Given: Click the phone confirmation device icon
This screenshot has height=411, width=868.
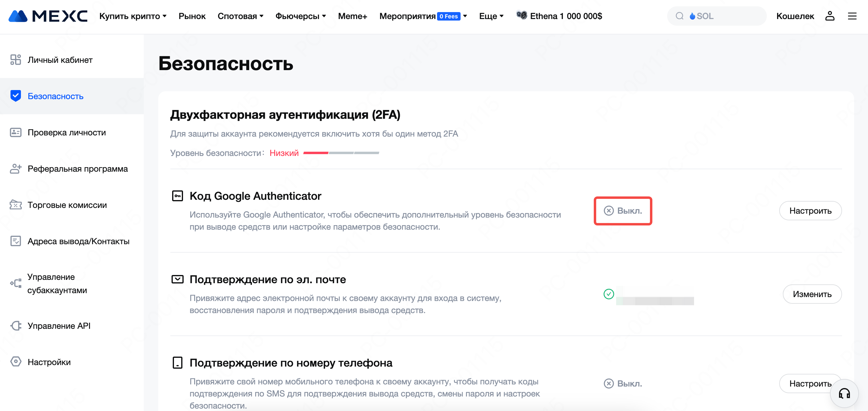Looking at the screenshot, I should pyautogui.click(x=177, y=363).
